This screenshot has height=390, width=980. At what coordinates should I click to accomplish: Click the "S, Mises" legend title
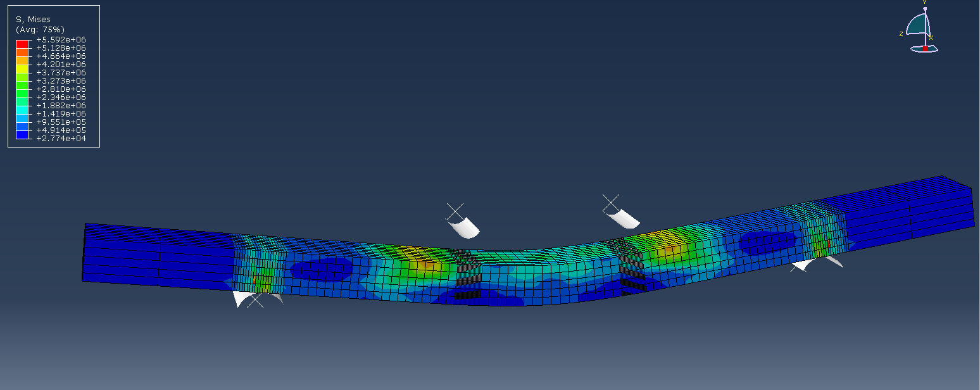coord(33,20)
